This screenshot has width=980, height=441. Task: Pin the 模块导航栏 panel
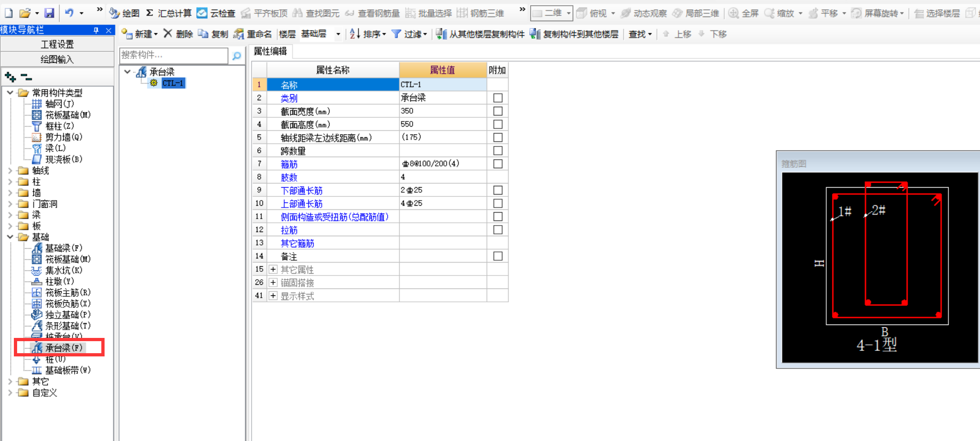pos(96,30)
